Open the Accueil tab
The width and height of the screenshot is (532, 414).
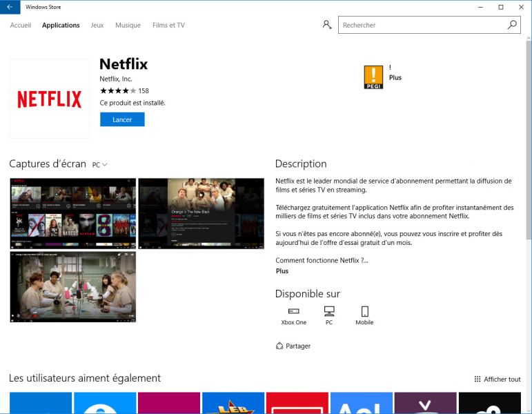tap(21, 25)
